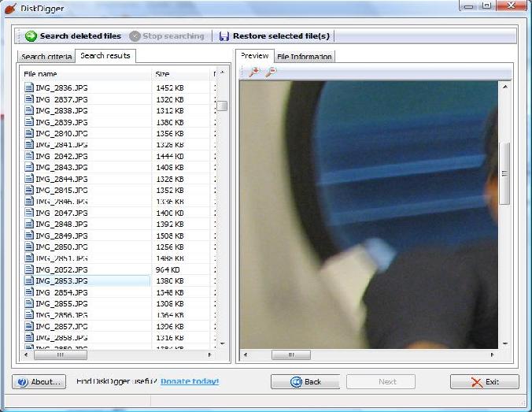Select file IMG_2839.JPG
The image size is (532, 412).
coord(61,122)
